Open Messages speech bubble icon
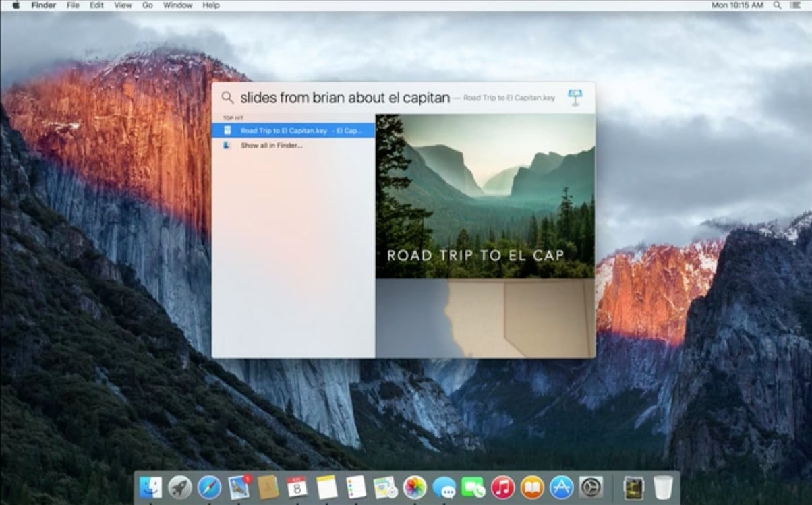 click(444, 487)
